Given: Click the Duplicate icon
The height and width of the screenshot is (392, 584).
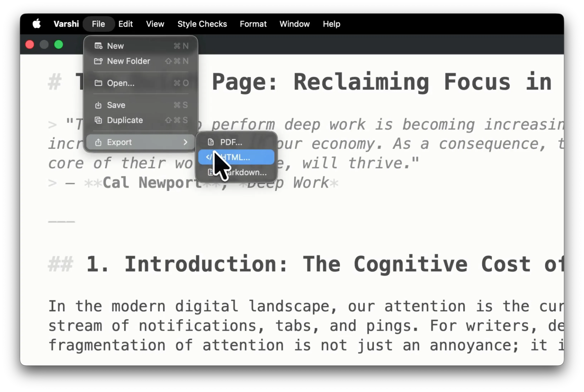Looking at the screenshot, I should coord(98,120).
